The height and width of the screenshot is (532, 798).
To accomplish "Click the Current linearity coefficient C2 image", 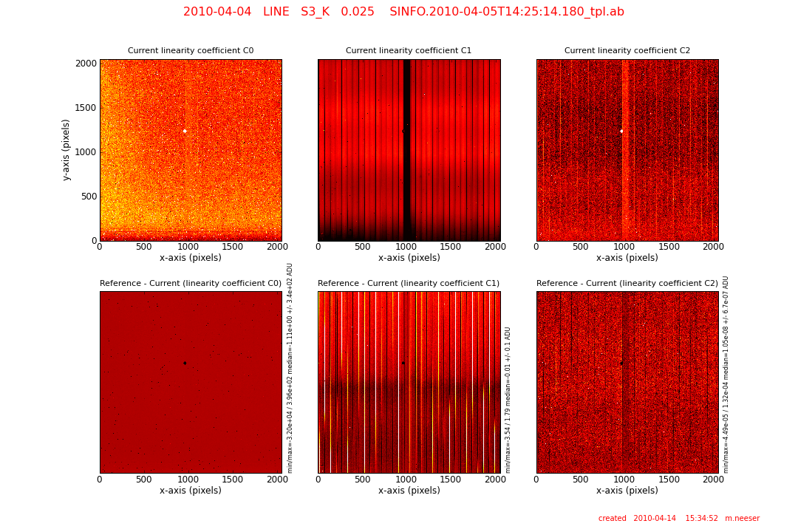I will [x=627, y=150].
